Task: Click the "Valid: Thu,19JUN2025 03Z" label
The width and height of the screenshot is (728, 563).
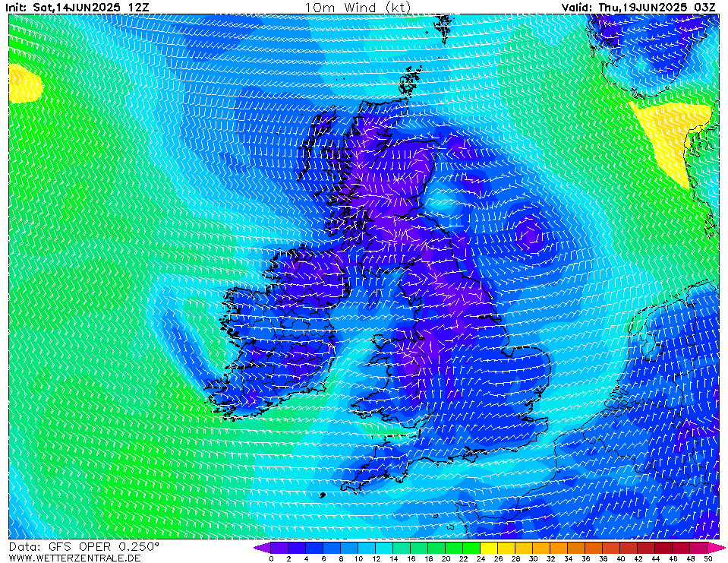Action: tap(638, 7)
